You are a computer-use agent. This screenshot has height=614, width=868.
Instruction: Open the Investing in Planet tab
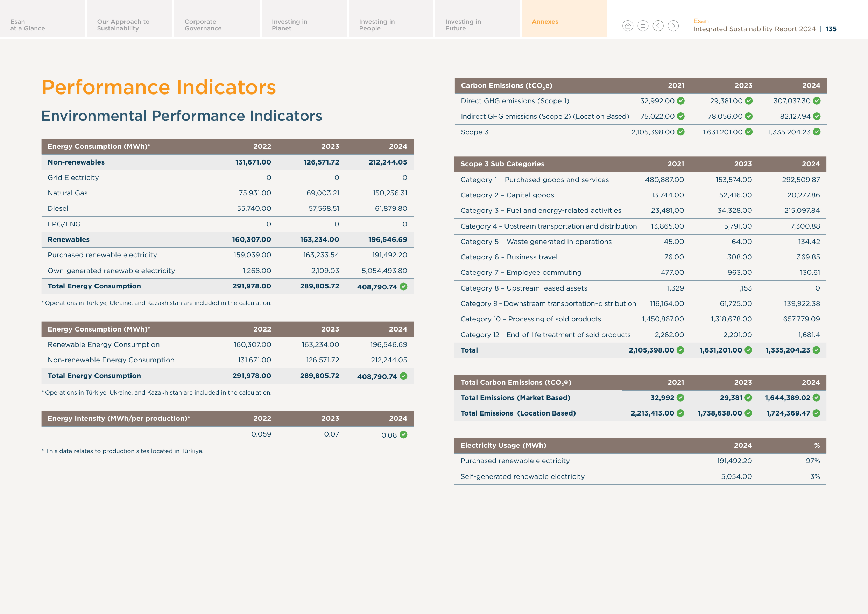click(304, 19)
